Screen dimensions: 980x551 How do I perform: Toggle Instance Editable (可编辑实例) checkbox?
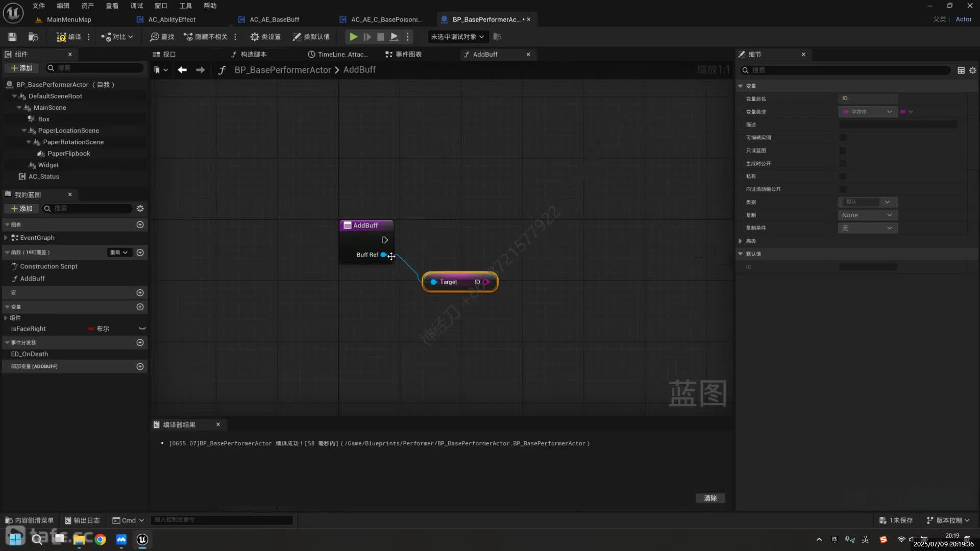pyautogui.click(x=843, y=138)
